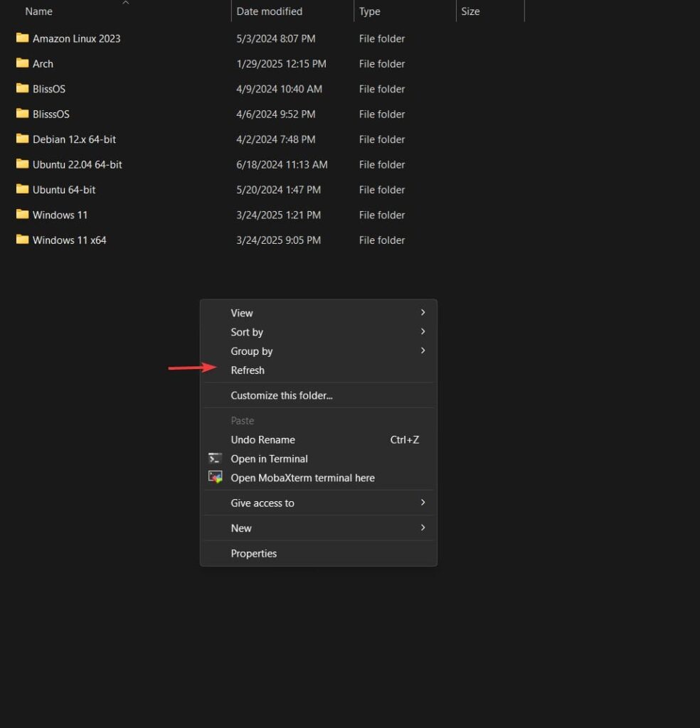Choose Refresh from the context menu

[x=248, y=370]
